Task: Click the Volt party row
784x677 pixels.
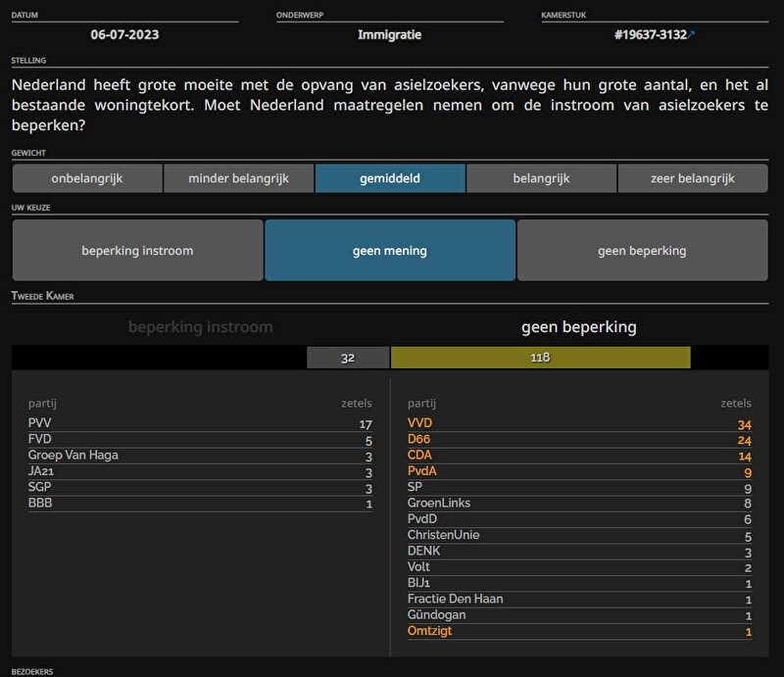Action: (579, 567)
